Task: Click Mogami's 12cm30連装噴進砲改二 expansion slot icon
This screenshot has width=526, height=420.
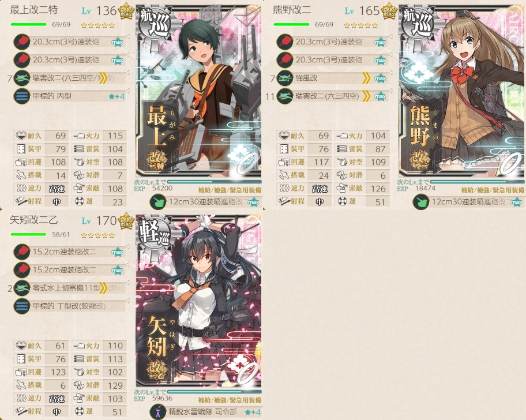Action: click(x=157, y=202)
